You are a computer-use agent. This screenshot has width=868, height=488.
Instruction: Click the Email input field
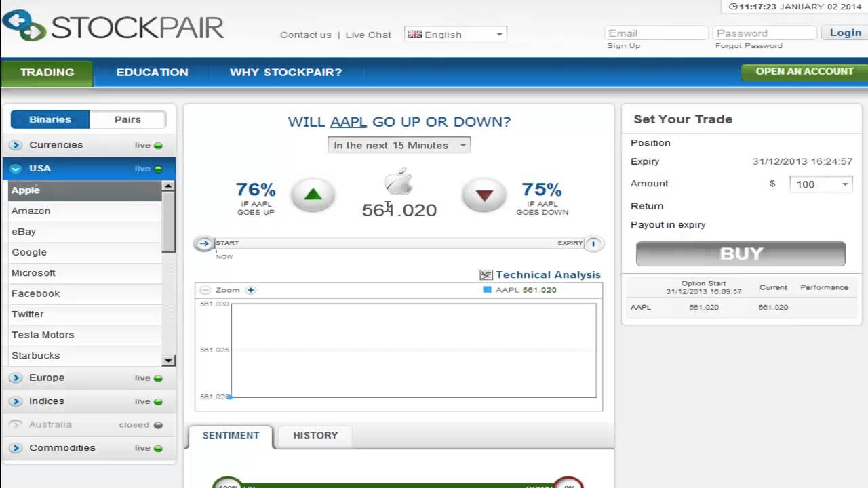point(656,33)
